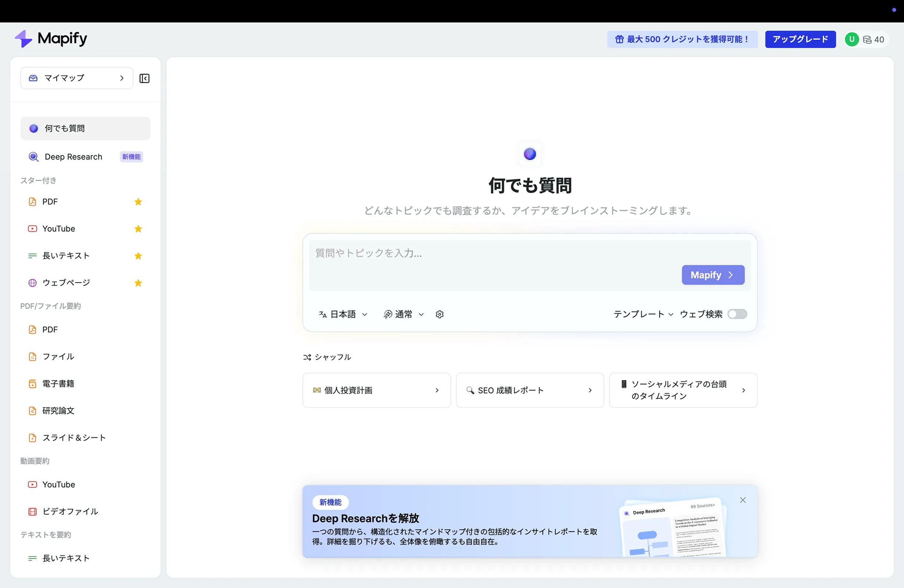The image size is (904, 588).
Task: Collapse the sidebar with the collapse icon
Action: pos(144,78)
